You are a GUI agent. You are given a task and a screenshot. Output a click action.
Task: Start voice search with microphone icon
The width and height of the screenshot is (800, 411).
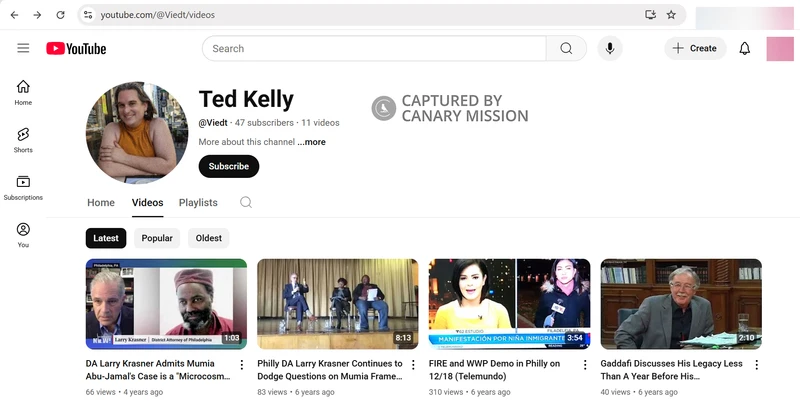608,48
